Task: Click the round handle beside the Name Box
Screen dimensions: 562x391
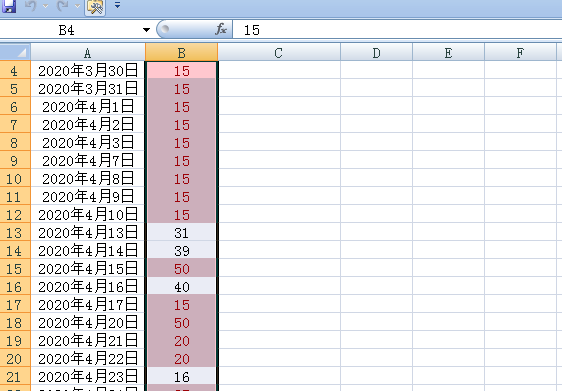Action: 165,29
